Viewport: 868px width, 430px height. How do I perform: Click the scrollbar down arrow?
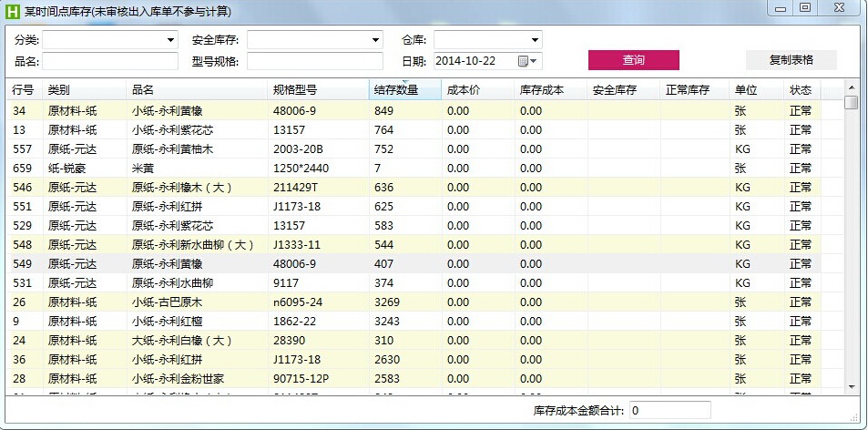(x=851, y=387)
